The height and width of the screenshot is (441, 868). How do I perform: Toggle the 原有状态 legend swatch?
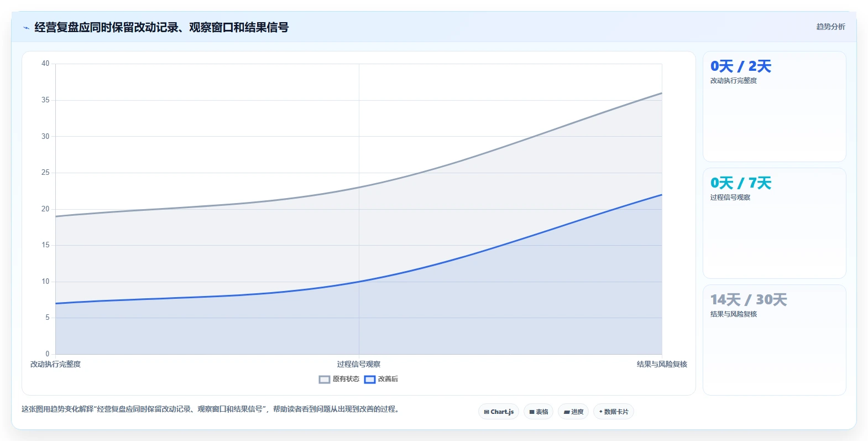coord(325,380)
